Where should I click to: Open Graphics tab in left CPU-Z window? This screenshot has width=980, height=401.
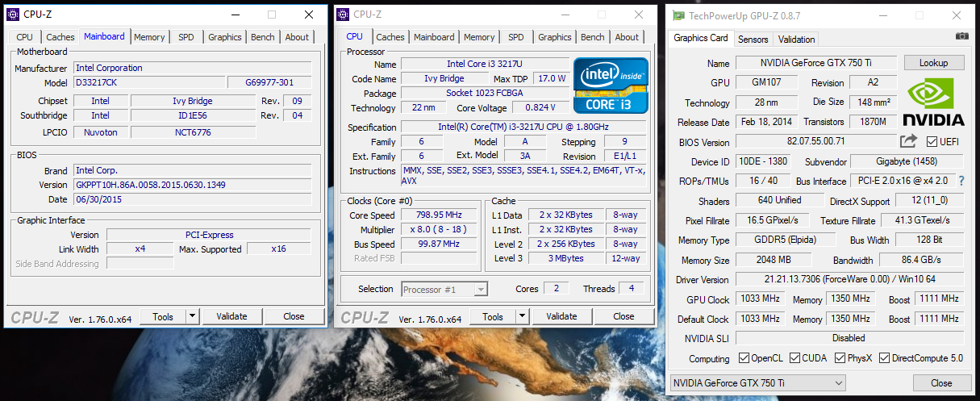pyautogui.click(x=225, y=37)
